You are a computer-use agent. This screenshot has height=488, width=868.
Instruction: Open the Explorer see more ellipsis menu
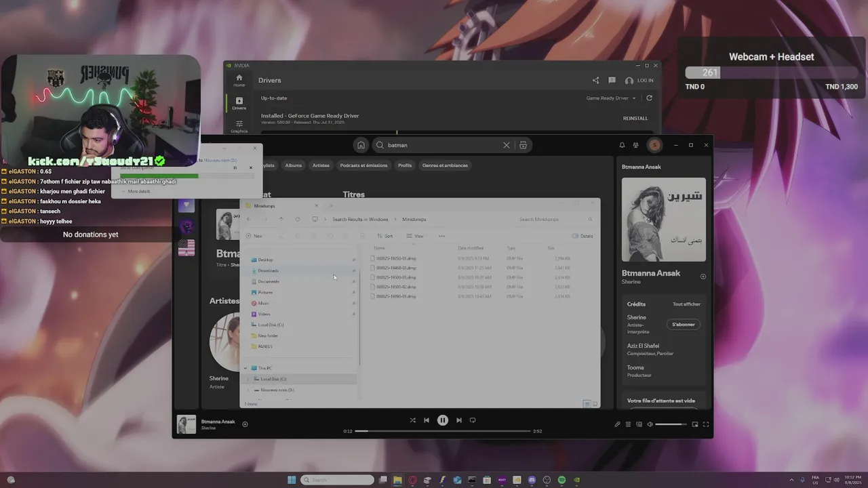tap(441, 236)
